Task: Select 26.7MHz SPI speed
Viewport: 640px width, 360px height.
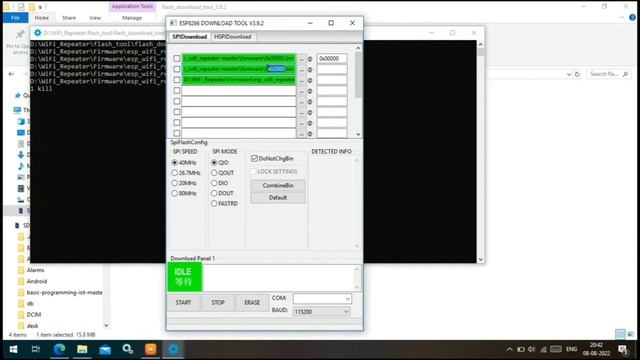Action: click(x=175, y=173)
